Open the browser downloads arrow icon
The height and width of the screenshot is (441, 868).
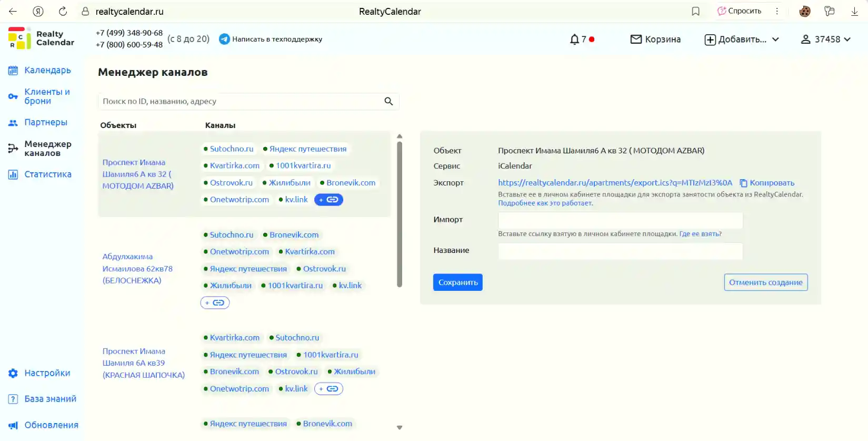coord(854,11)
